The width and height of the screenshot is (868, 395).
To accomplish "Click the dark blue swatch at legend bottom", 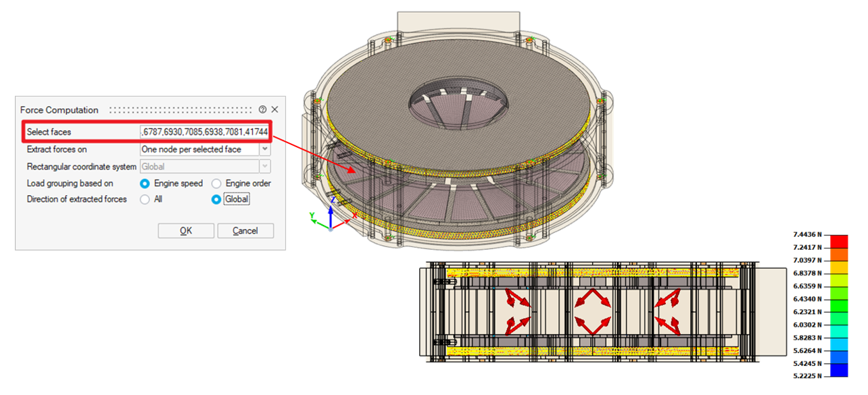I will tap(838, 369).
